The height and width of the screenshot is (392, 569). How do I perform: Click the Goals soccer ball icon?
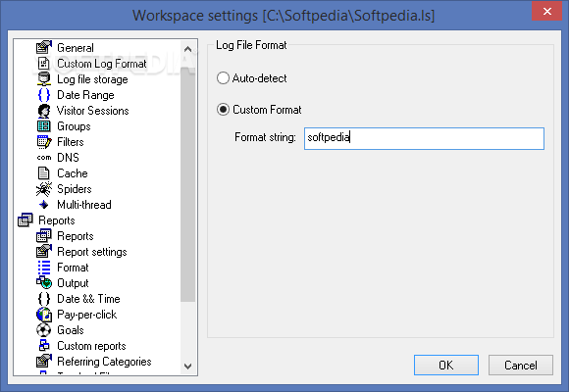click(x=44, y=330)
